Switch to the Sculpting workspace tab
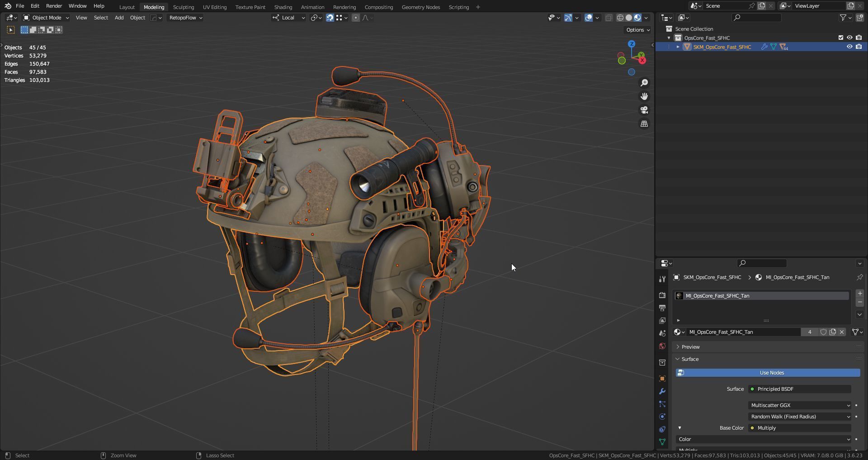Viewport: 868px width, 460px height. point(183,7)
